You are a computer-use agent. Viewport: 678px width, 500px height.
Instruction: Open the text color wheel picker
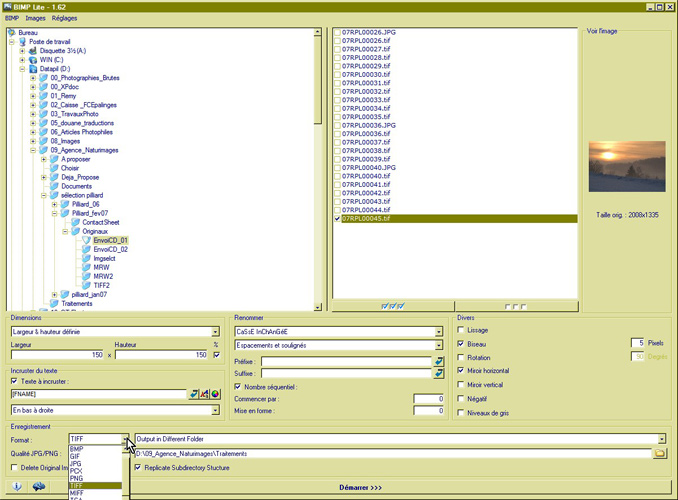pos(215,394)
